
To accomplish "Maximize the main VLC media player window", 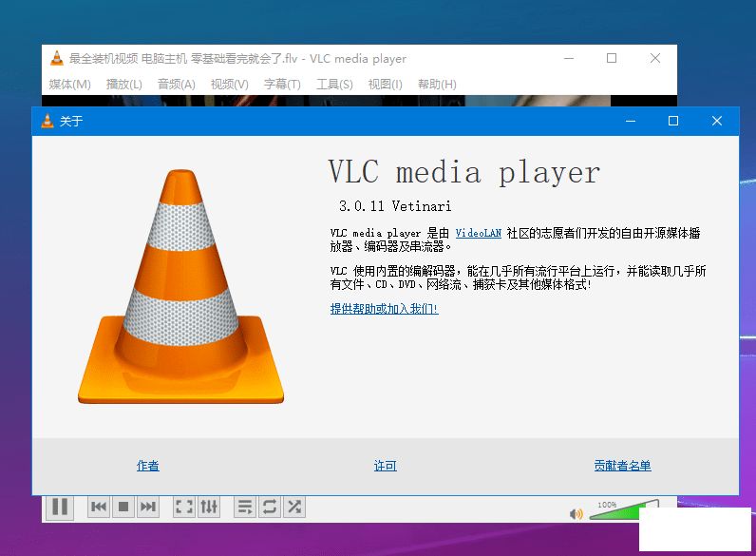I will (x=612, y=58).
